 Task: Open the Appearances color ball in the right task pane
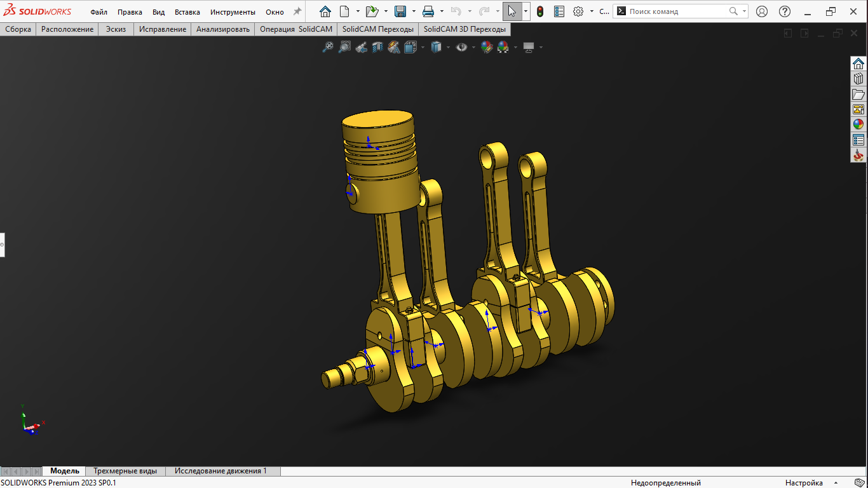click(x=858, y=125)
